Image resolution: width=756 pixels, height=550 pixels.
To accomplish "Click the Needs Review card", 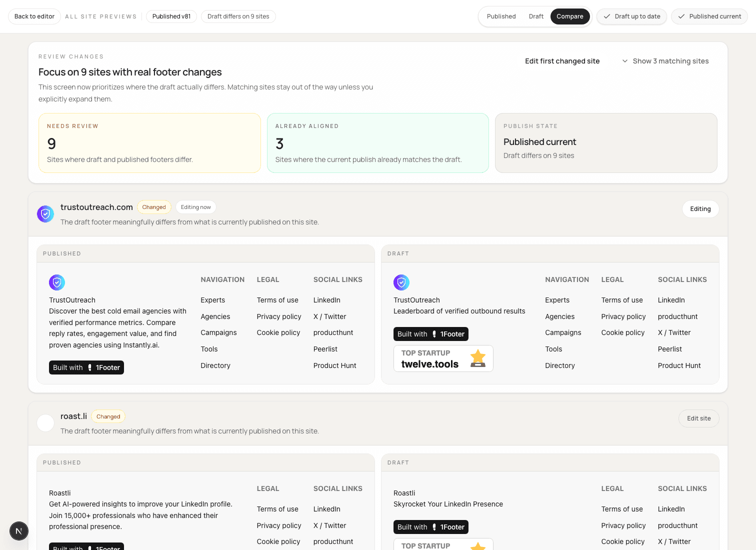I will (149, 143).
